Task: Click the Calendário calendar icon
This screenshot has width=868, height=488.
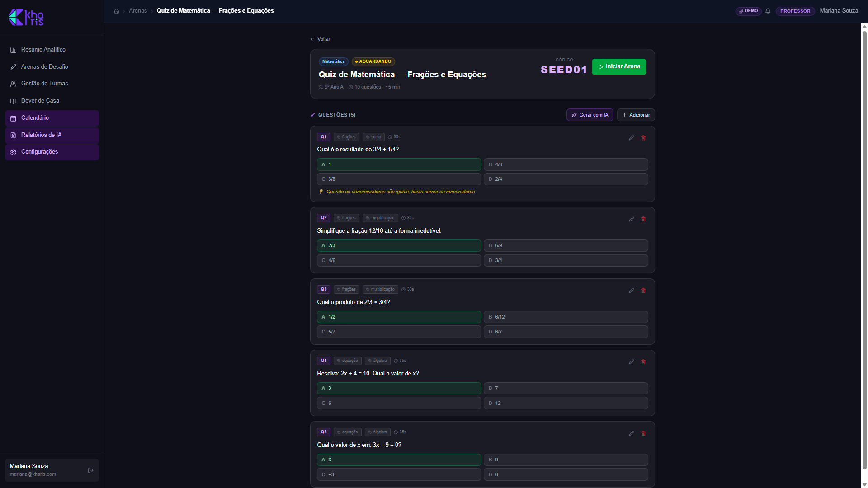Action: 13,118
